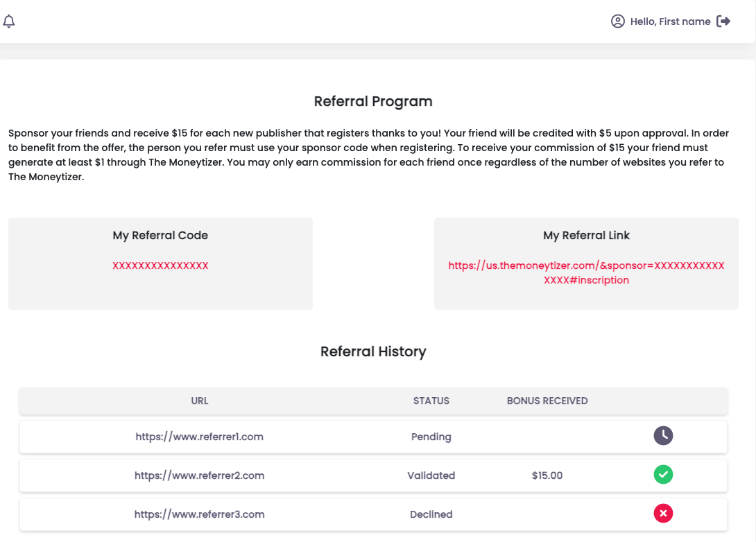The image size is (756, 542).
Task: Click the My Referral Link URL
Action: 586,272
